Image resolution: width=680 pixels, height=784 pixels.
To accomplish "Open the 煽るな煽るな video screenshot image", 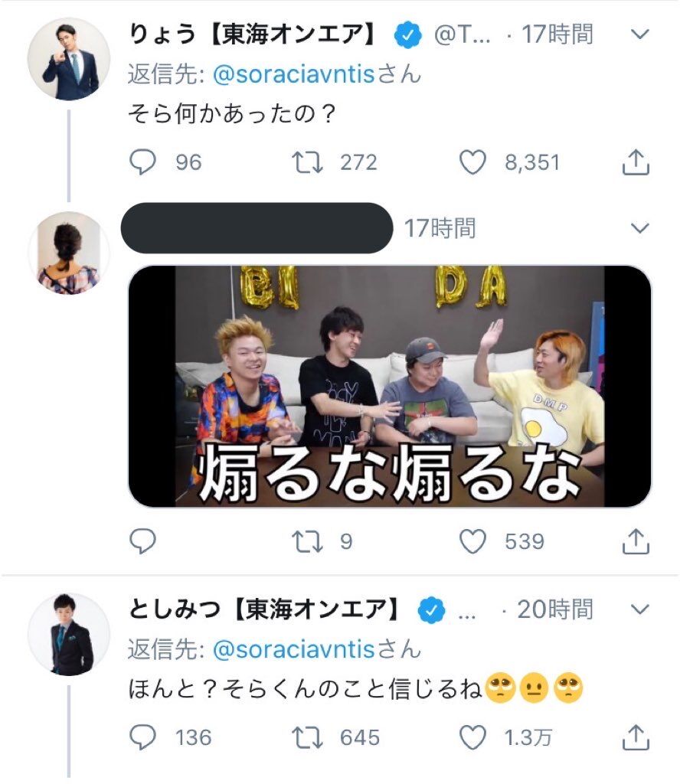I will (x=390, y=387).
